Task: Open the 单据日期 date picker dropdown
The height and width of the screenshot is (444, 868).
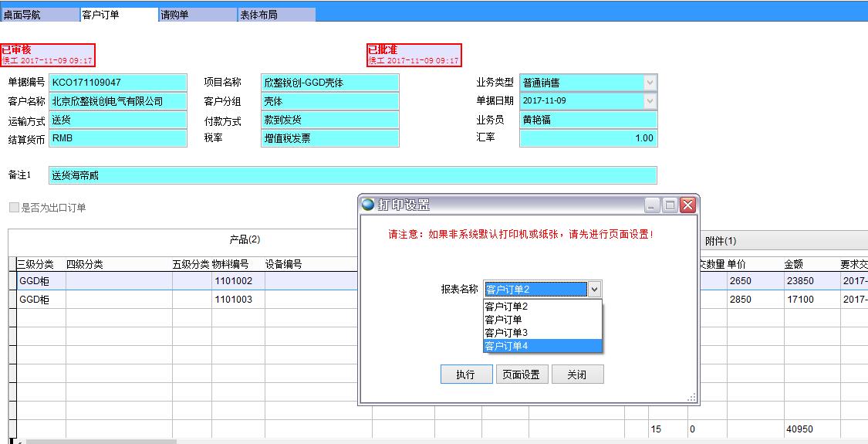Action: (650, 101)
